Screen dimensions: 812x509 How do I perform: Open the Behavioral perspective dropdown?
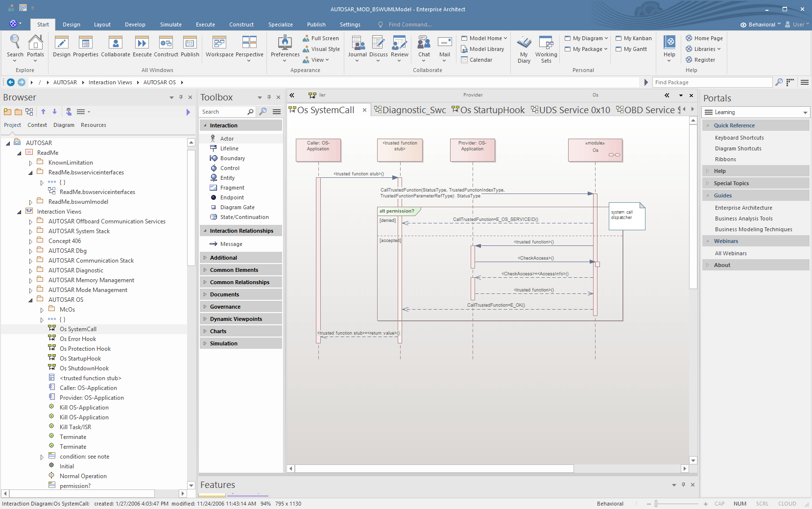pyautogui.click(x=760, y=24)
